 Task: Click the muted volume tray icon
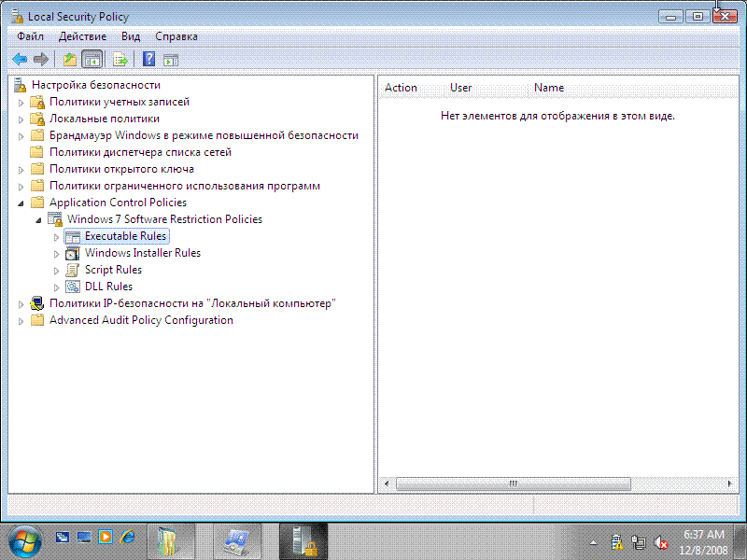pyautogui.click(x=660, y=542)
